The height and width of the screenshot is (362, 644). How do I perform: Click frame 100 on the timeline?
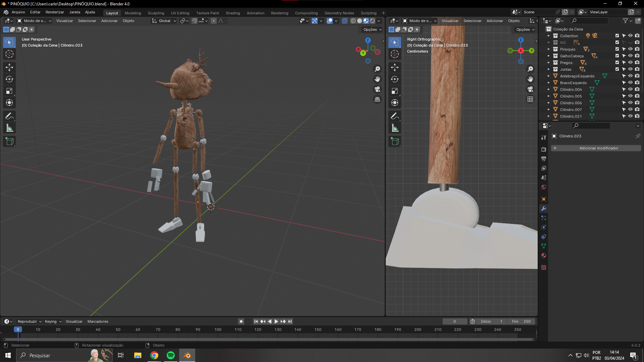tap(218, 330)
